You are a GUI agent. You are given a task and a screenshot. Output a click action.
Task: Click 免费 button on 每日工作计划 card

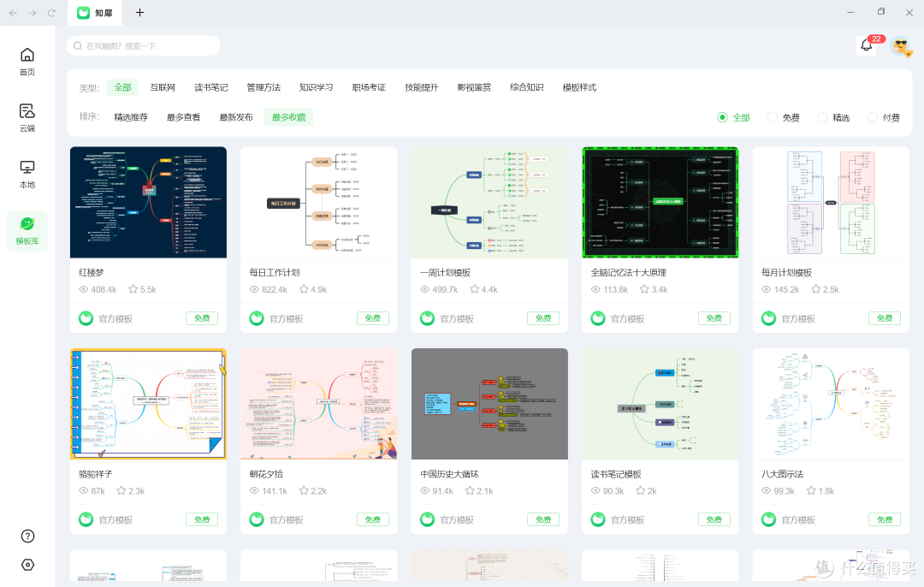pyautogui.click(x=372, y=318)
